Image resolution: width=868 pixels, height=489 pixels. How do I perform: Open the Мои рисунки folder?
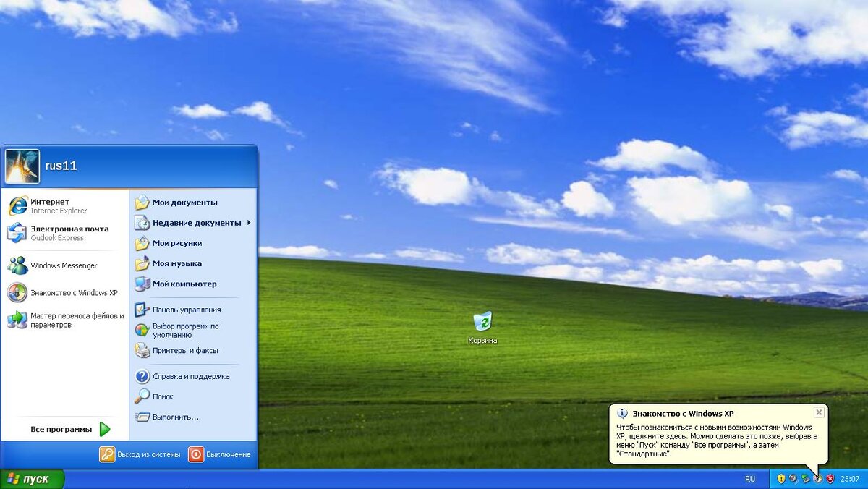pyautogui.click(x=193, y=243)
